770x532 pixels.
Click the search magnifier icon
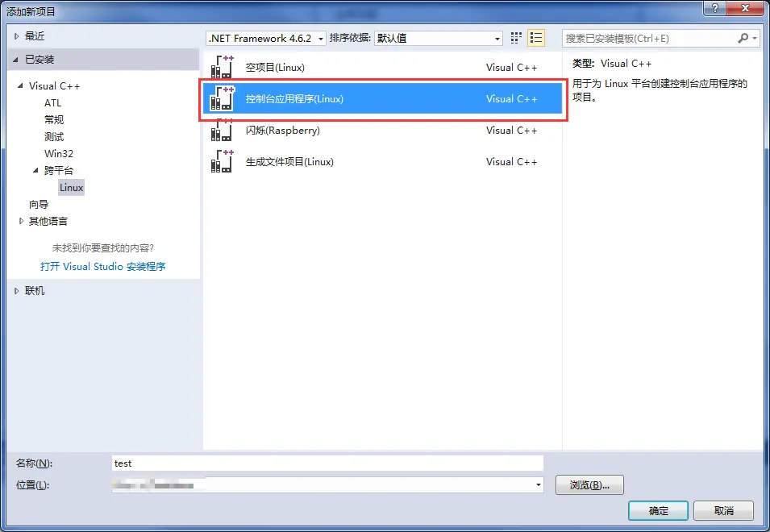743,38
